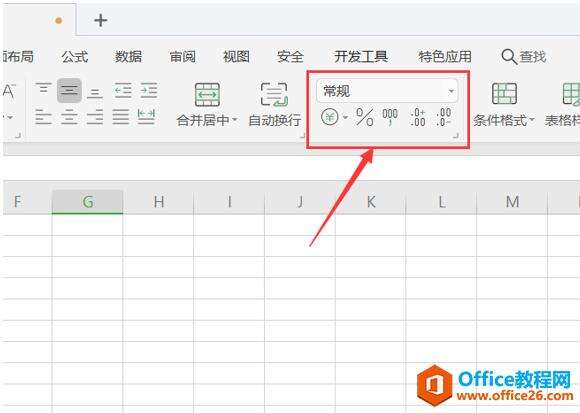The width and height of the screenshot is (580, 413).
Task: Click the 合并居中 merge icon
Action: pyautogui.click(x=207, y=95)
